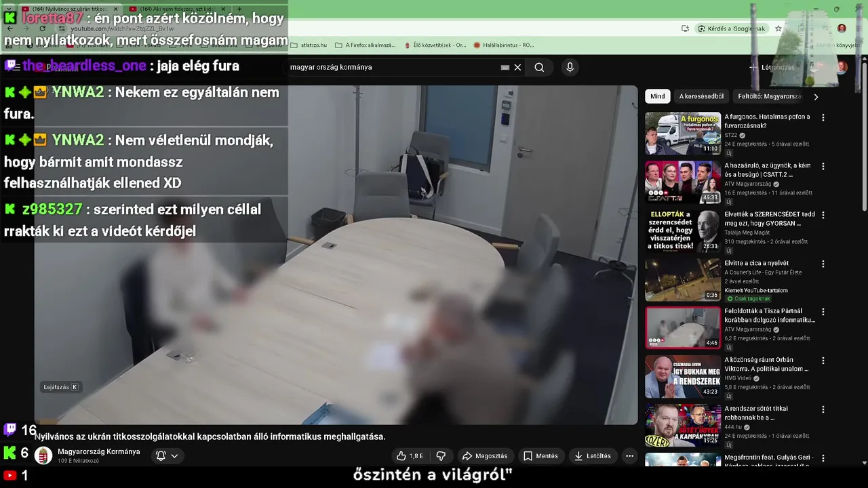
Task: Click the YouTube search input field
Action: coord(393,67)
